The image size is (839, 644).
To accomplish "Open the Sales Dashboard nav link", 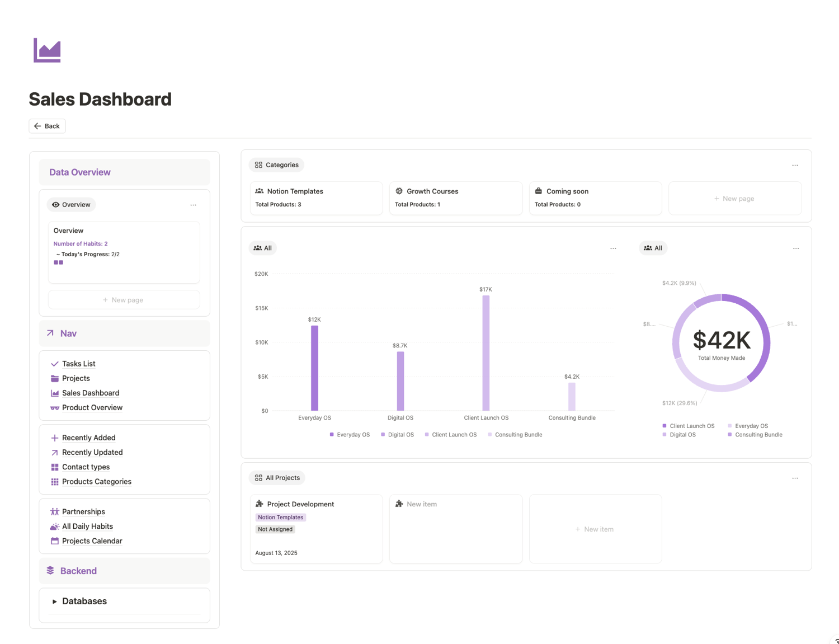I will (x=91, y=393).
